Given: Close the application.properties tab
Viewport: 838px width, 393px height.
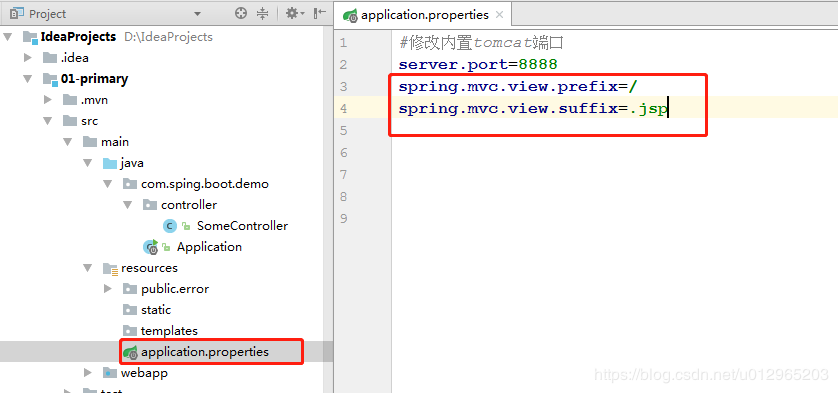Looking at the screenshot, I should (x=499, y=15).
